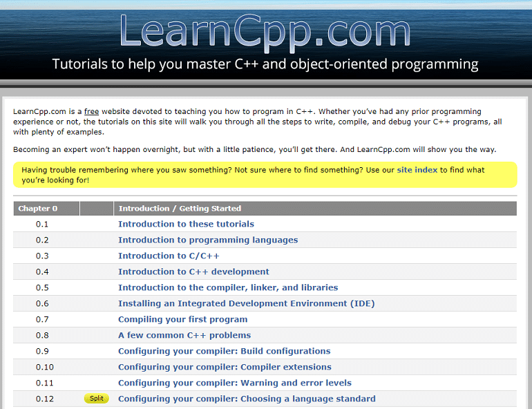Click lesson number 0.11
Image resolution: width=532 pixels, height=409 pixels.
[45, 383]
